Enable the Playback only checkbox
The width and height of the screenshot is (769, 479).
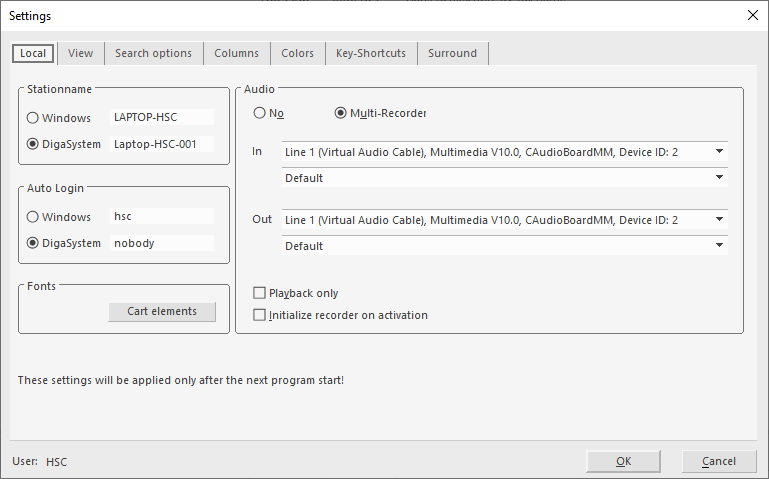coord(260,293)
